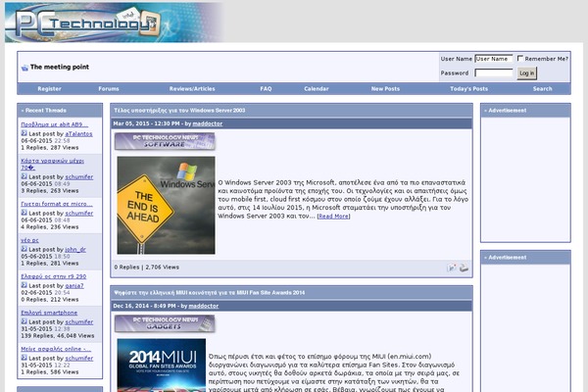Viewport: 588px width, 392px height.
Task: Open the Forums menu item
Action: click(x=109, y=89)
